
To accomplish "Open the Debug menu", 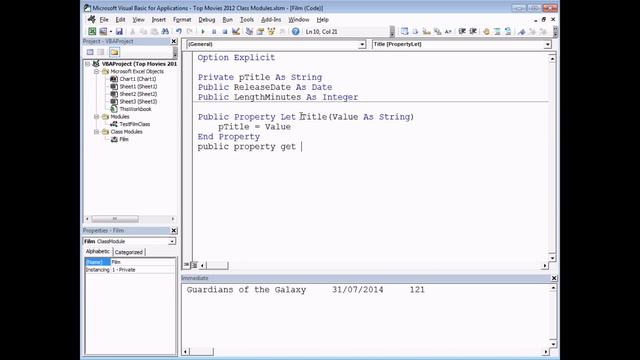I will [x=207, y=20].
